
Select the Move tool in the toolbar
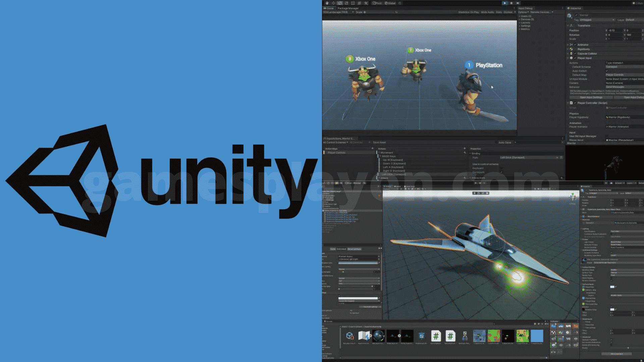pos(333,3)
